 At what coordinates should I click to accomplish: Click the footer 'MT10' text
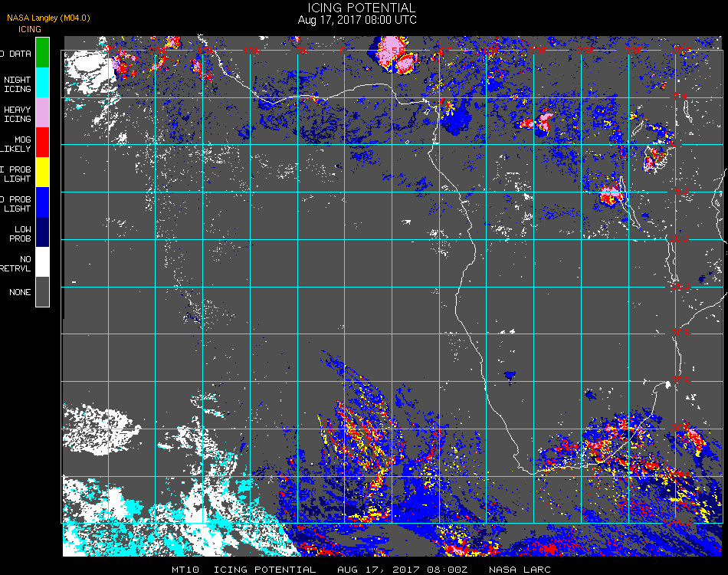(185, 570)
